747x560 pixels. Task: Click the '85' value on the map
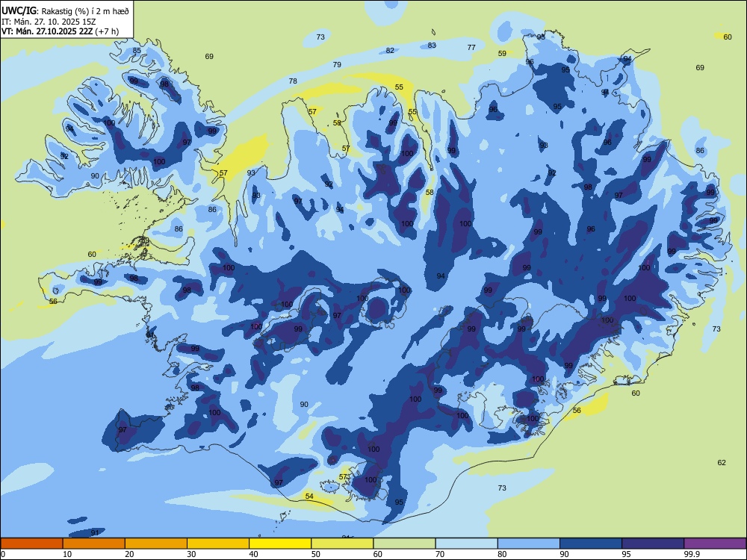click(137, 51)
